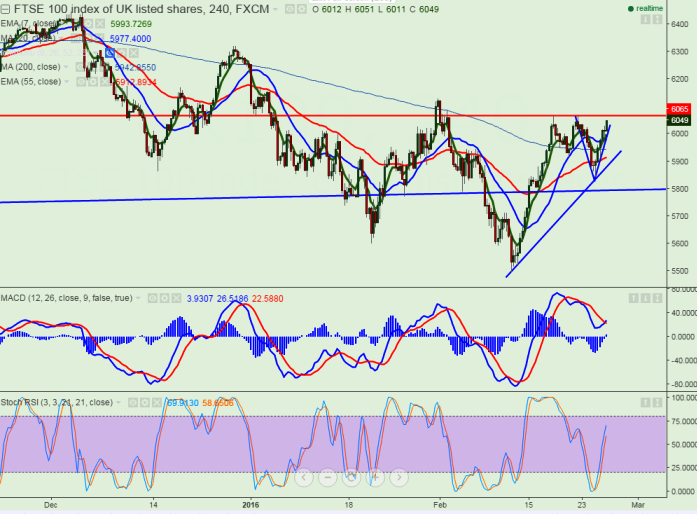The width and height of the screenshot is (697, 514).
Task: Remove Ichimoku indicator with X icon
Action: (133, 53)
